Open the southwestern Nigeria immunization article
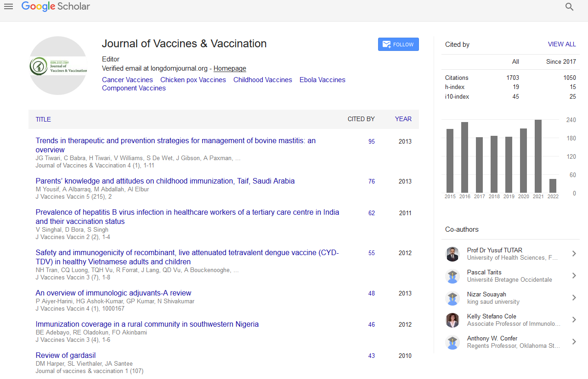588x379 pixels. (147, 324)
